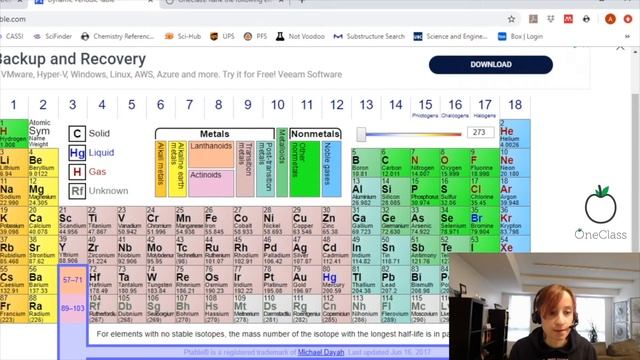This screenshot has width=640, height=360.
Task: Open the Science and Engineering bookmark
Action: coord(450,36)
